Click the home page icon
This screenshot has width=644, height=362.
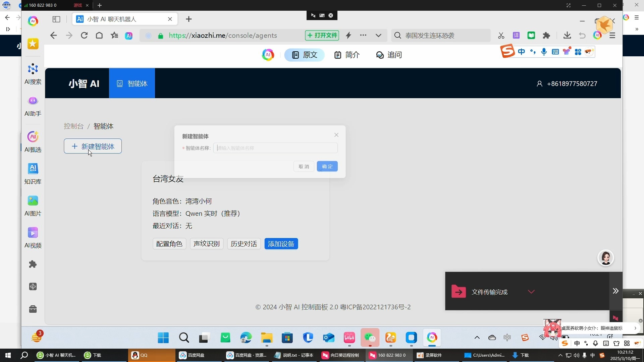click(99, 36)
